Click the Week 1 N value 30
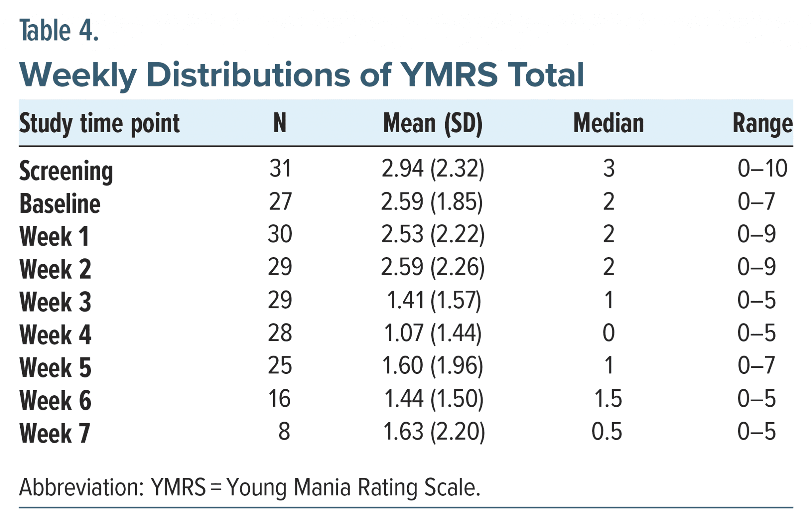Image resolution: width=812 pixels, height=527 pixels. (x=280, y=234)
